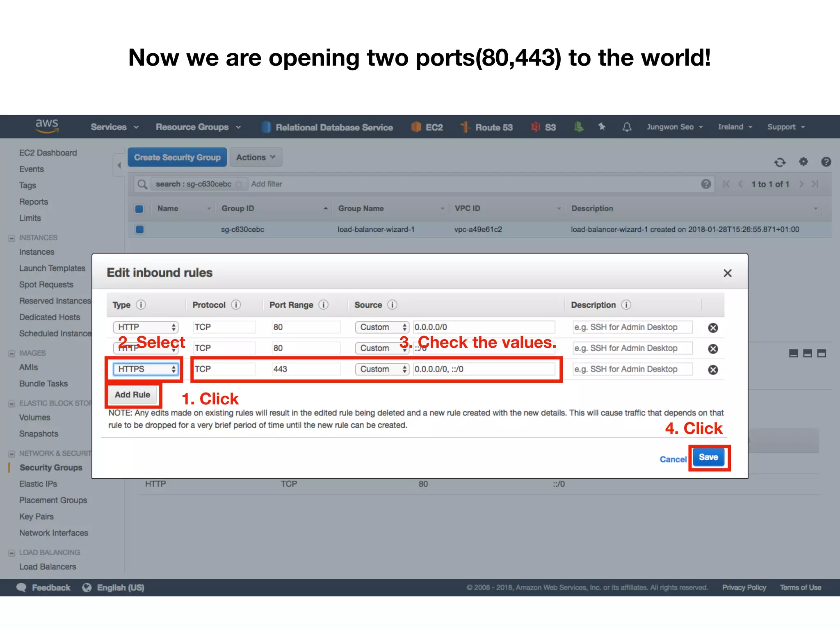Open Custom source dropdown for first rule
Screen dimensions: 840x630
pyautogui.click(x=382, y=327)
